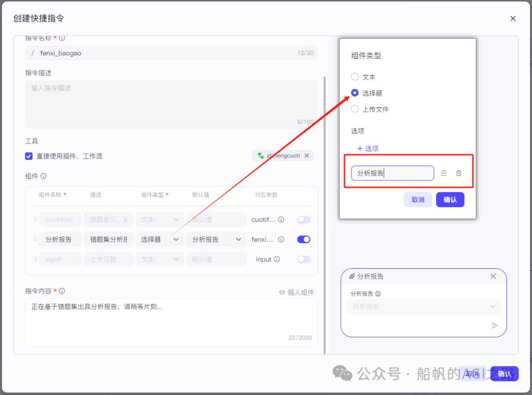
Task: Click send arrow in preview card
Action: (x=495, y=325)
